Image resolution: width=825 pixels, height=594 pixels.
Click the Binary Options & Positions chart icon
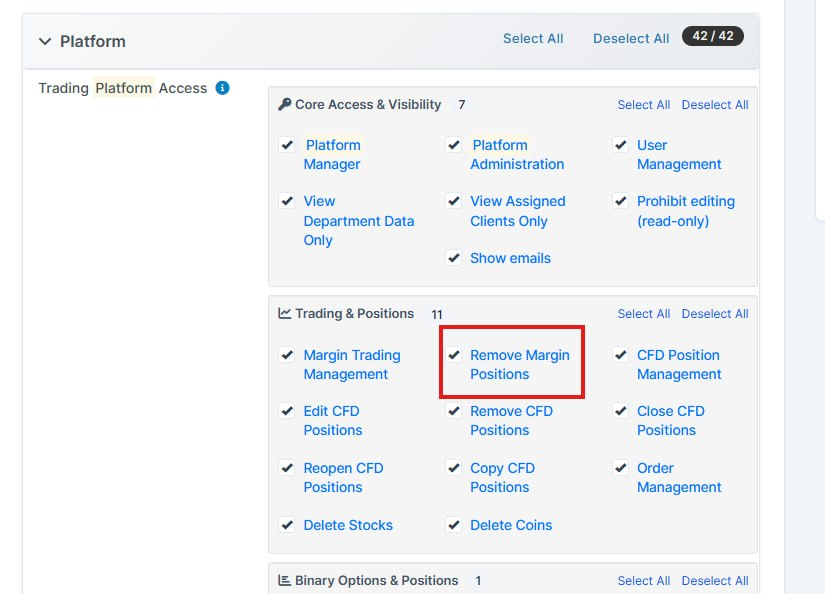click(285, 580)
